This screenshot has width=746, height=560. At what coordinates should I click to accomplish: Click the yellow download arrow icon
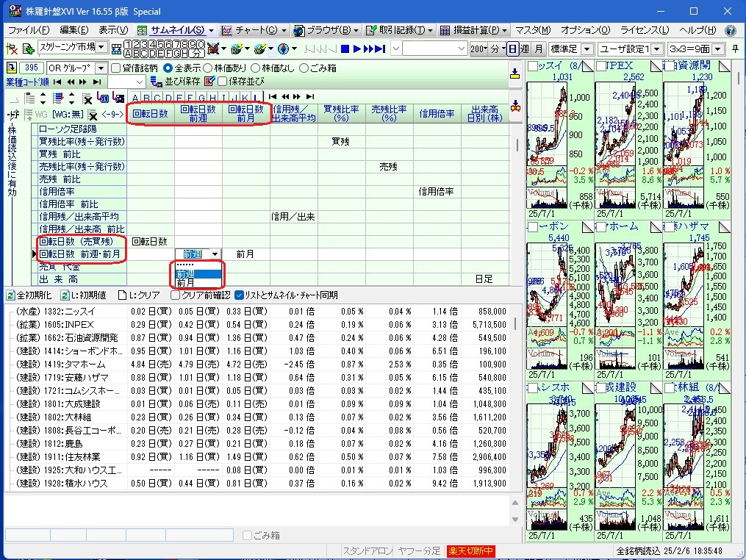tap(514, 73)
